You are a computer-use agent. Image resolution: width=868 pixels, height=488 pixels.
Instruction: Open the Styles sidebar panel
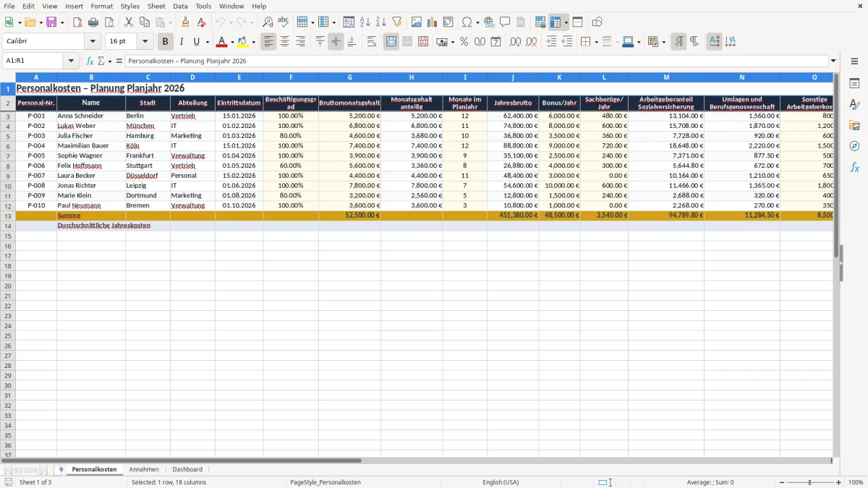[854, 105]
